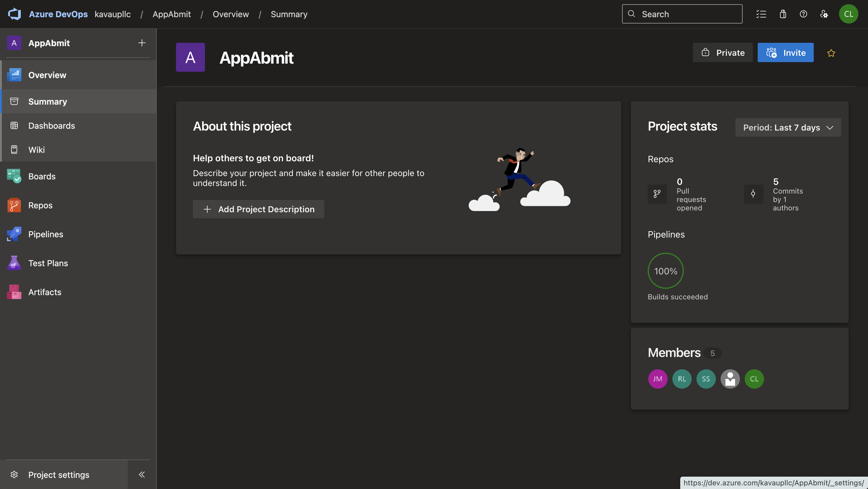Click the 100% builds succeeded ring
Image resolution: width=868 pixels, height=489 pixels.
pyautogui.click(x=665, y=271)
